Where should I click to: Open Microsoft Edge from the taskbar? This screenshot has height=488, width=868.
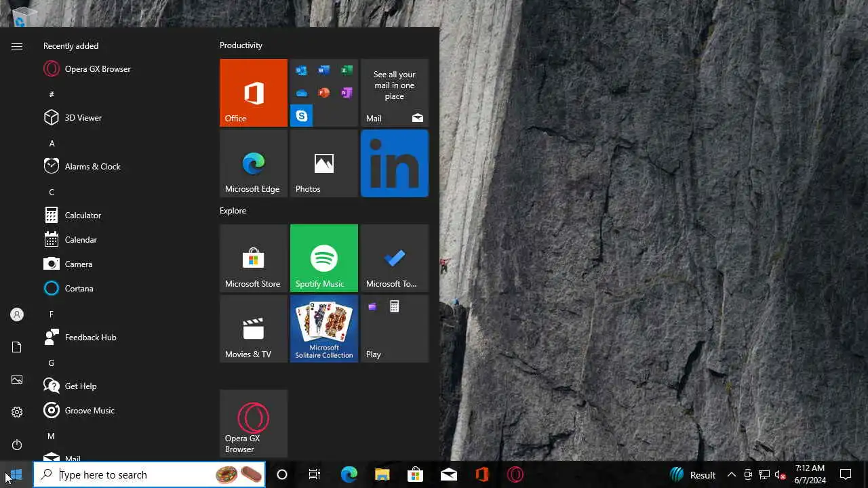tap(349, 474)
